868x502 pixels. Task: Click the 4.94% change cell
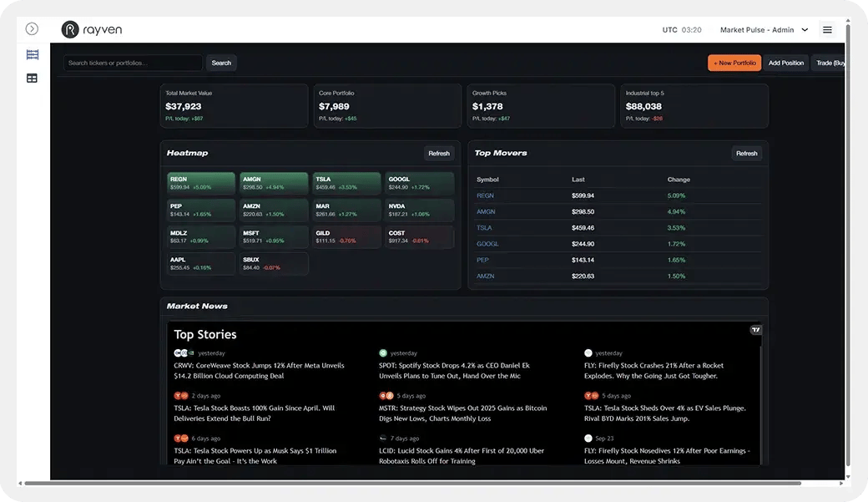(676, 211)
